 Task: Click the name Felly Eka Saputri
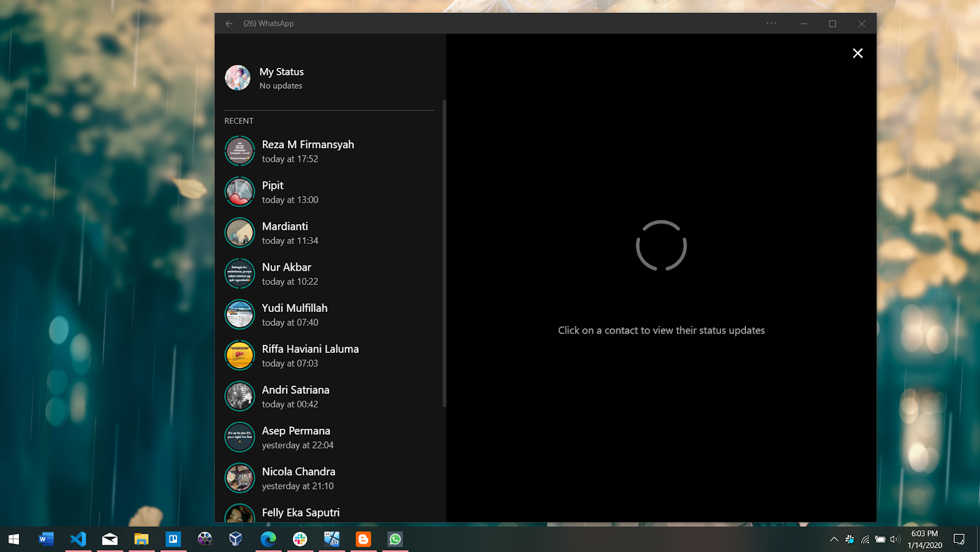301,513
